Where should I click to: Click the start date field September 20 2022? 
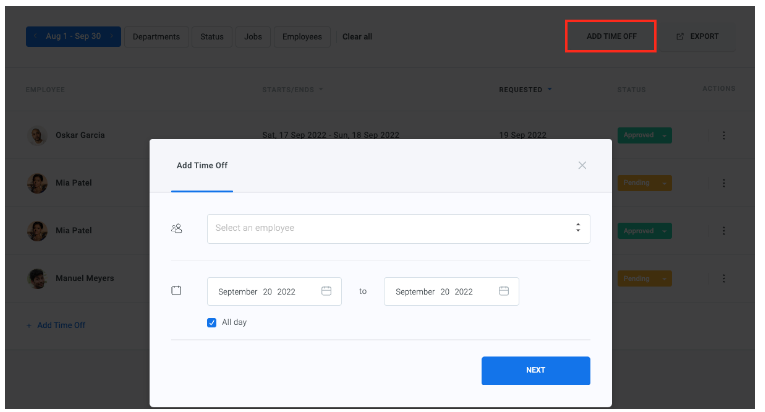[x=274, y=291]
